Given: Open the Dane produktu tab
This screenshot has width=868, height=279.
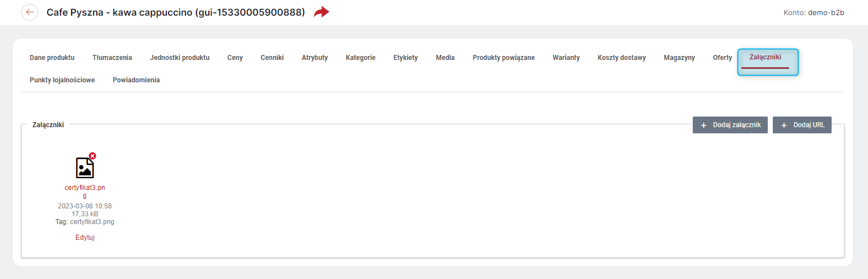Looking at the screenshot, I should pyautogui.click(x=52, y=58).
